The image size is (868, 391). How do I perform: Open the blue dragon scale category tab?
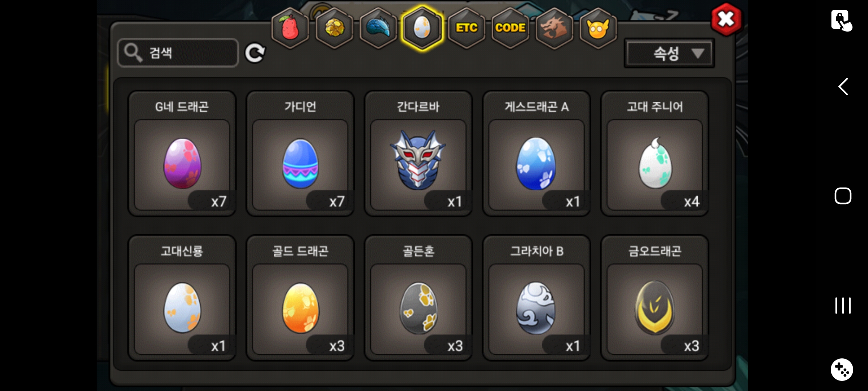[378, 28]
